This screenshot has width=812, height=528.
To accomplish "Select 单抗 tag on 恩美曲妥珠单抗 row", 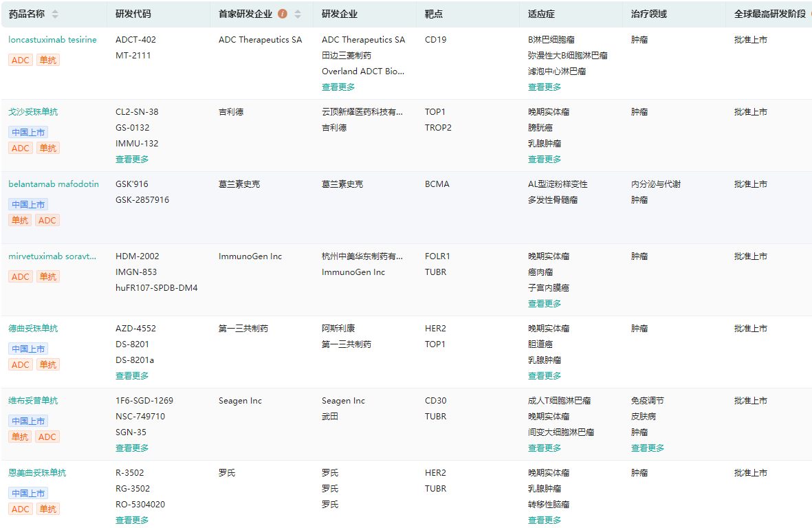I will click(48, 509).
